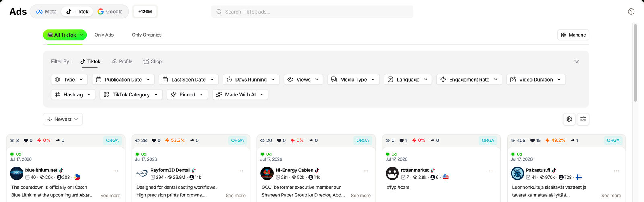Click the +126M counter button
This screenshot has width=644, height=202.
tap(145, 12)
